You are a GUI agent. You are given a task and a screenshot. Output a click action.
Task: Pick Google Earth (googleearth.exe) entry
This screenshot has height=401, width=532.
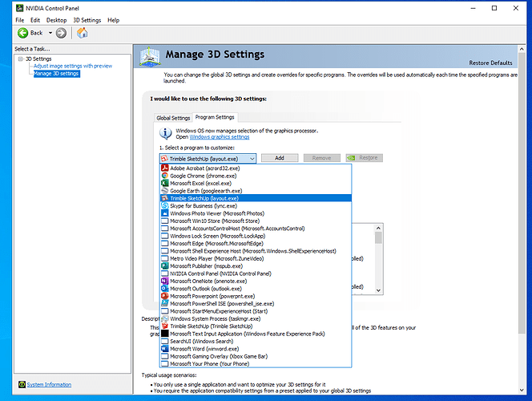256,191
